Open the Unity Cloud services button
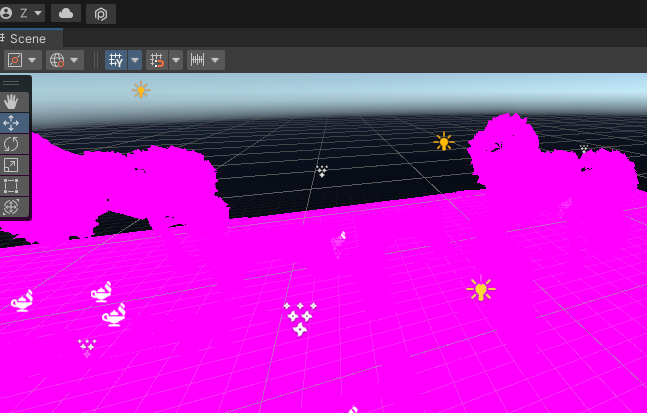 tap(66, 13)
